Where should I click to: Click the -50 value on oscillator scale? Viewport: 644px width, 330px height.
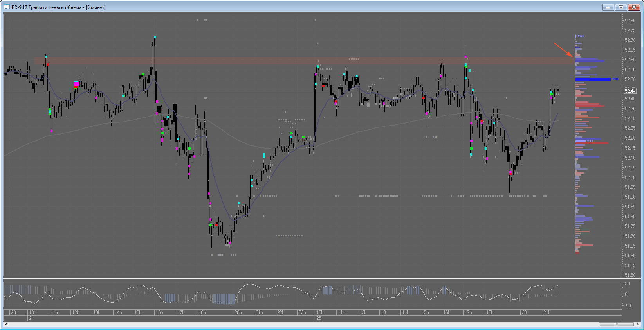628,305
